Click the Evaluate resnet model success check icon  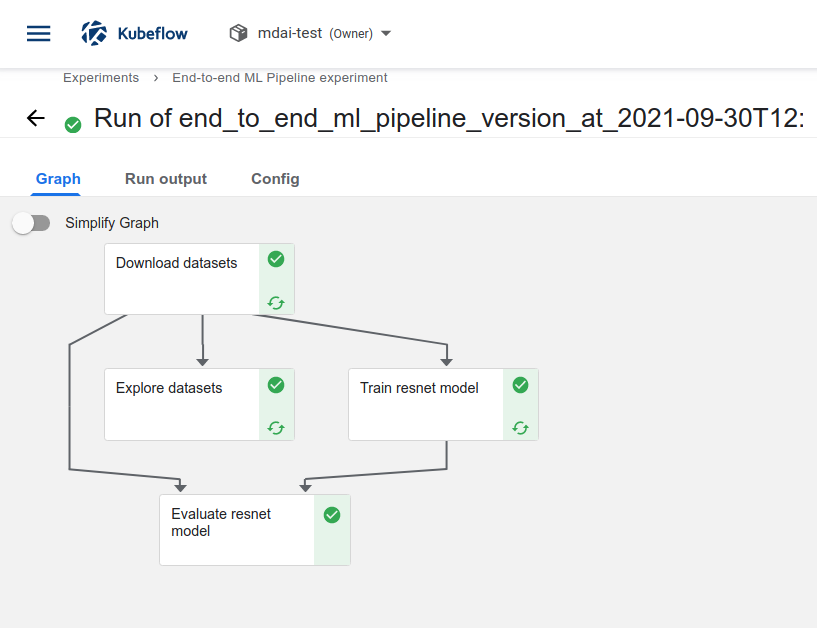[x=332, y=515]
